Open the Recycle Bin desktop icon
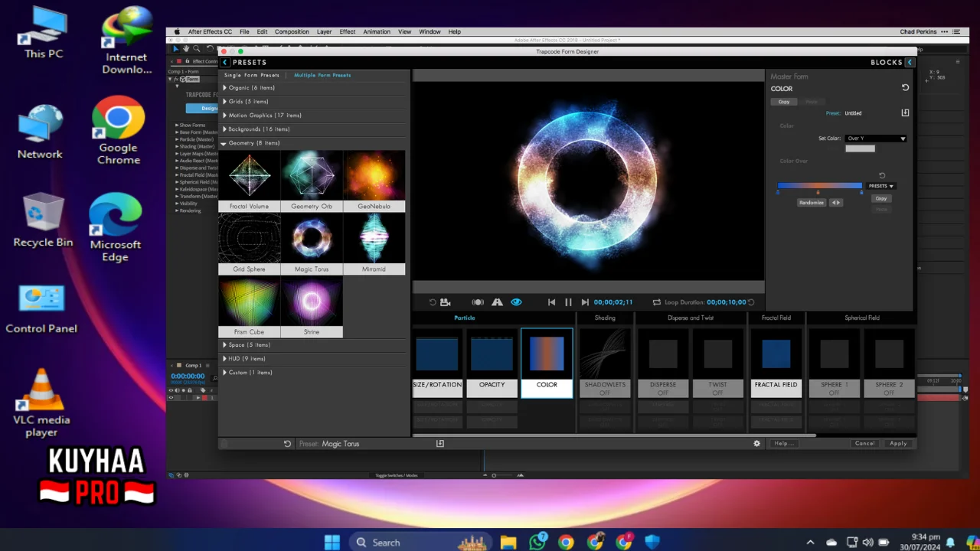 [x=43, y=220]
